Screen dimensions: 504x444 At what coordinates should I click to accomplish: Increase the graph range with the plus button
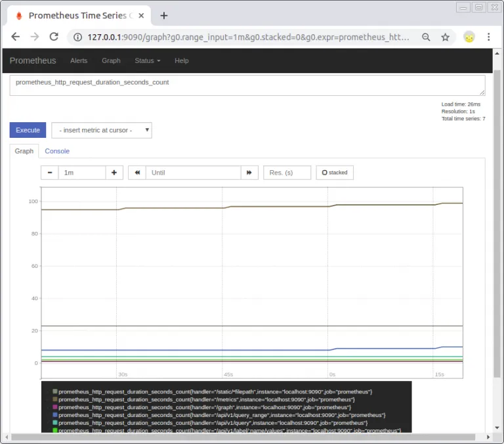tap(114, 173)
